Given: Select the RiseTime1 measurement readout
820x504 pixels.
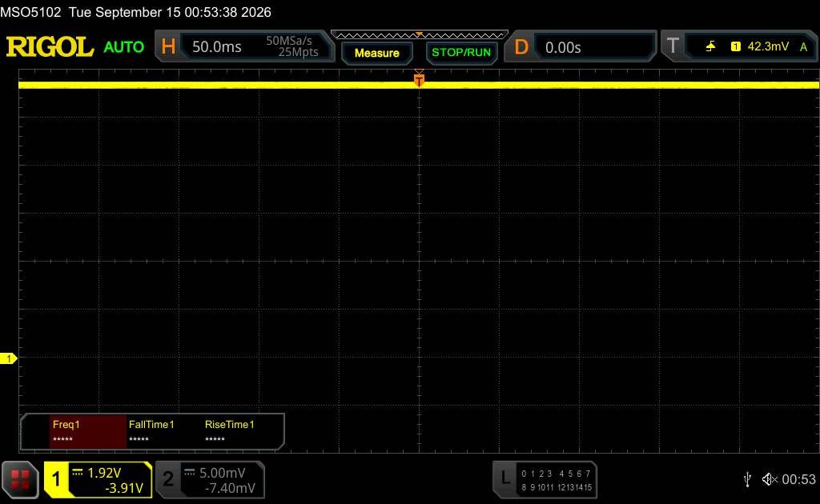Looking at the screenshot, I should [x=230, y=431].
